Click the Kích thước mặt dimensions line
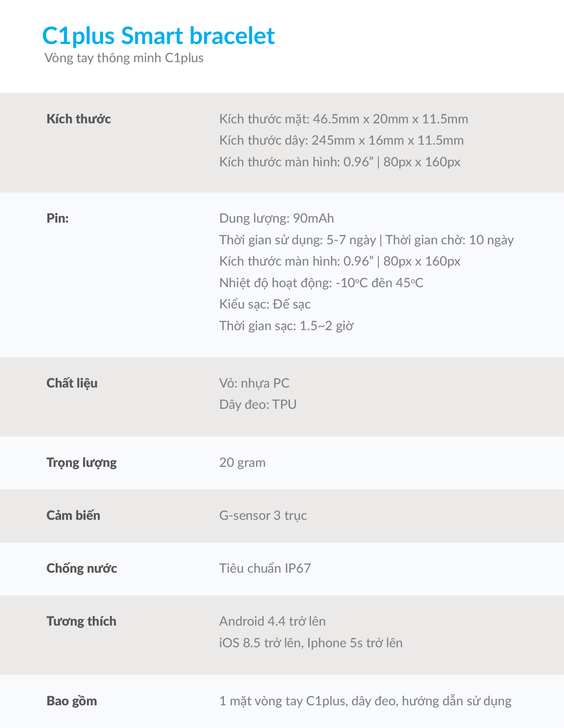 [x=343, y=119]
